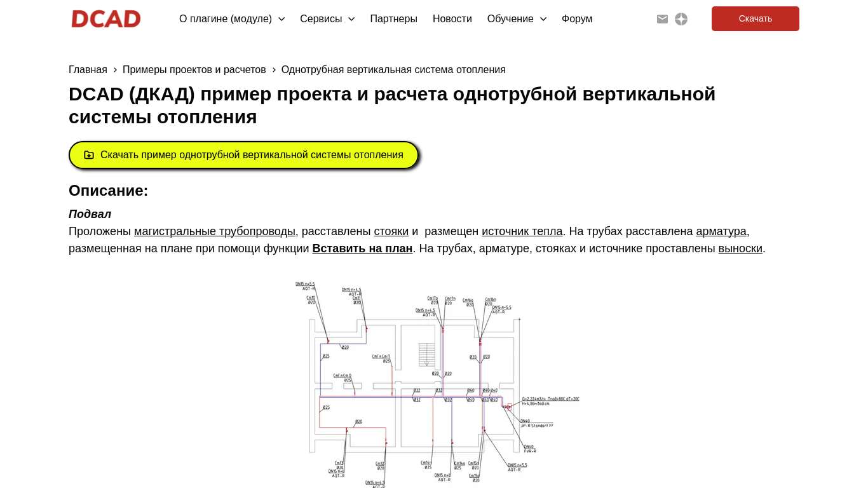The image size is (868, 488).
Task: Follow the «стояки» link
Action: click(x=391, y=231)
